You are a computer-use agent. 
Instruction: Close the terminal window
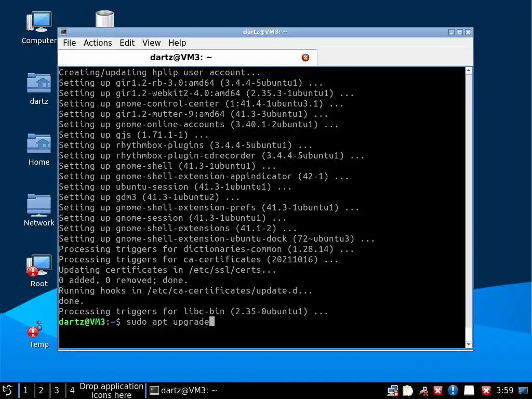(x=468, y=32)
